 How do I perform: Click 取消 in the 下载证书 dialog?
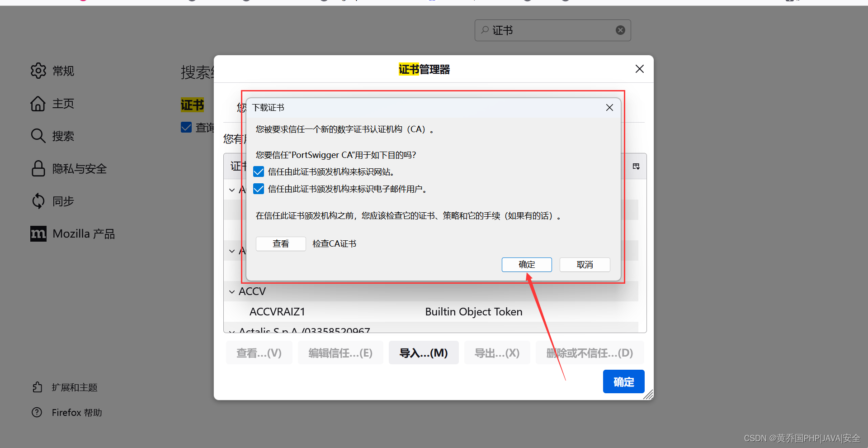[585, 265]
